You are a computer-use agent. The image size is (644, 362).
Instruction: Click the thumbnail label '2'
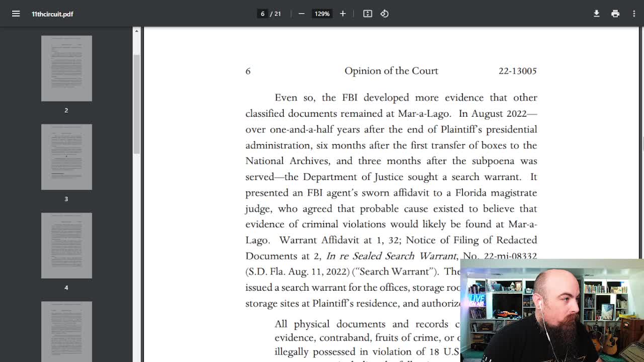click(66, 110)
